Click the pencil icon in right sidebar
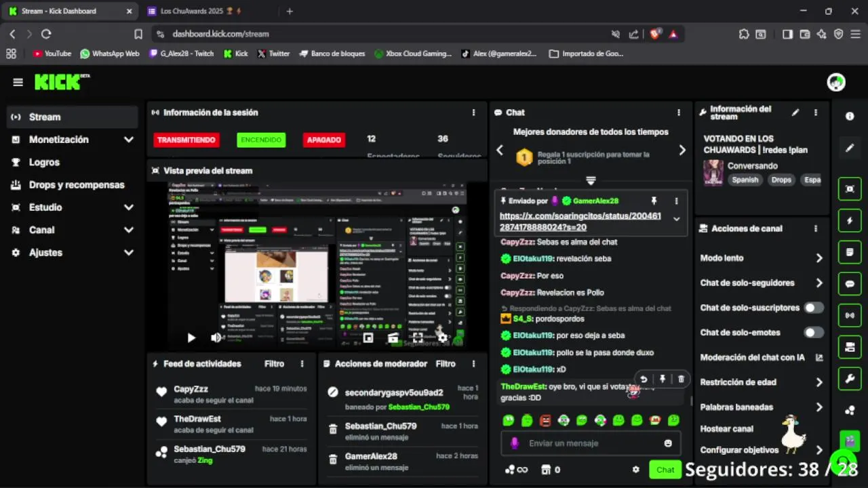Image resolution: width=868 pixels, height=488 pixels. tap(850, 148)
